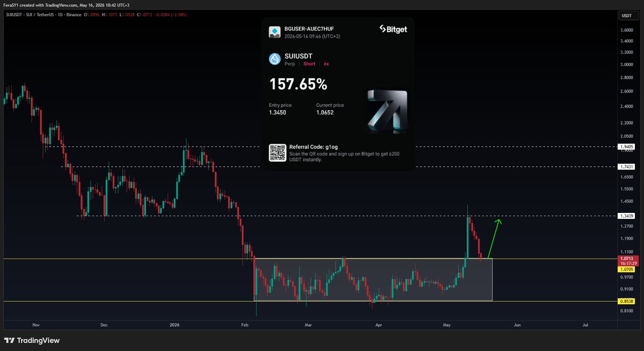
Task: Click the 3.6000 price axis tick
Action: point(626,30)
